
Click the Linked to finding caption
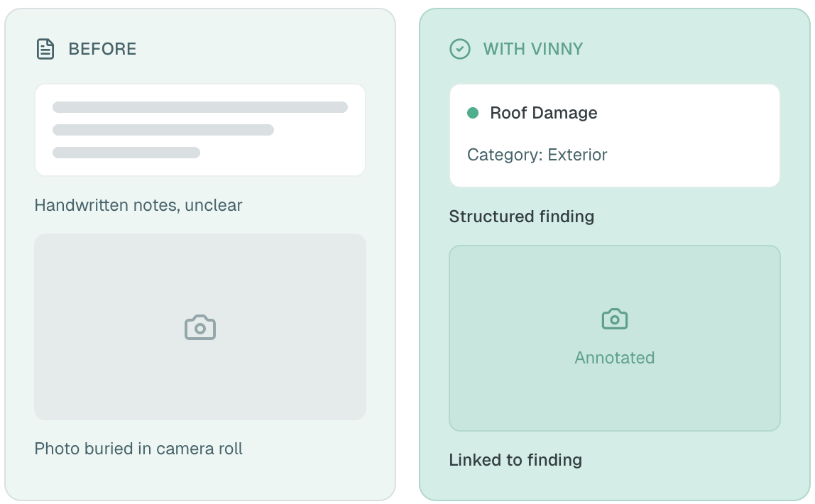click(515, 460)
